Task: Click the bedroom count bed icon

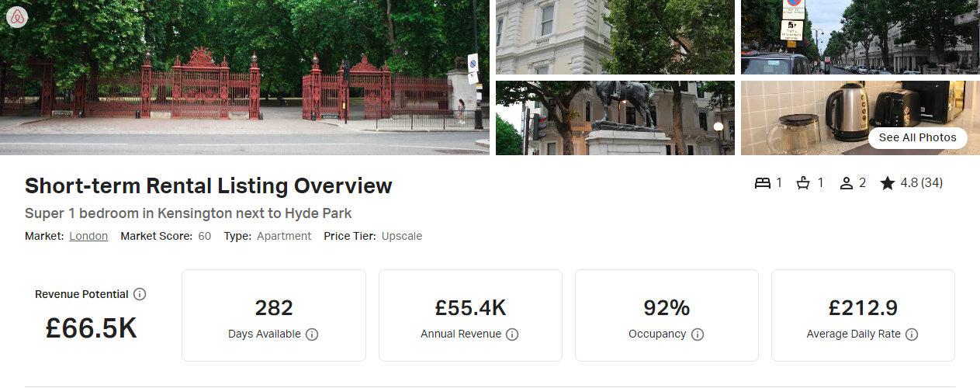Action: pyautogui.click(x=763, y=183)
